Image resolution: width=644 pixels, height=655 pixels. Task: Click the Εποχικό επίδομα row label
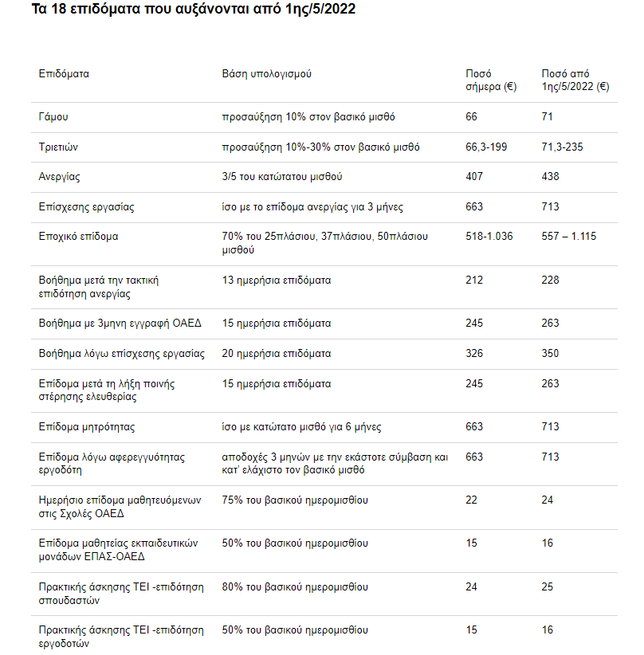point(79,237)
